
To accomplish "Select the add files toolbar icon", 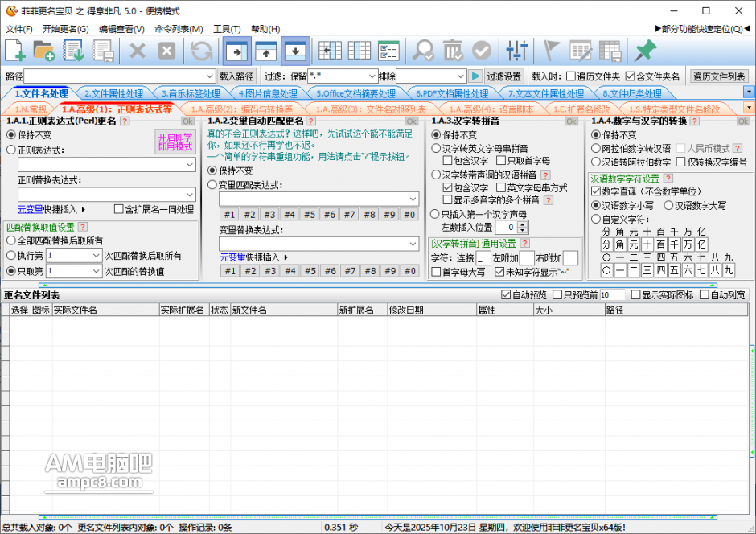I will point(14,50).
